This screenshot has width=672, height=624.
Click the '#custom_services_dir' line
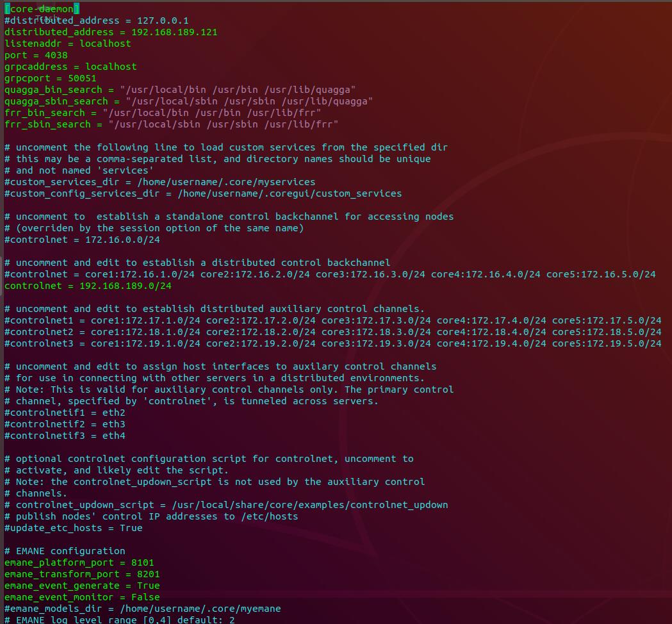pos(160,182)
